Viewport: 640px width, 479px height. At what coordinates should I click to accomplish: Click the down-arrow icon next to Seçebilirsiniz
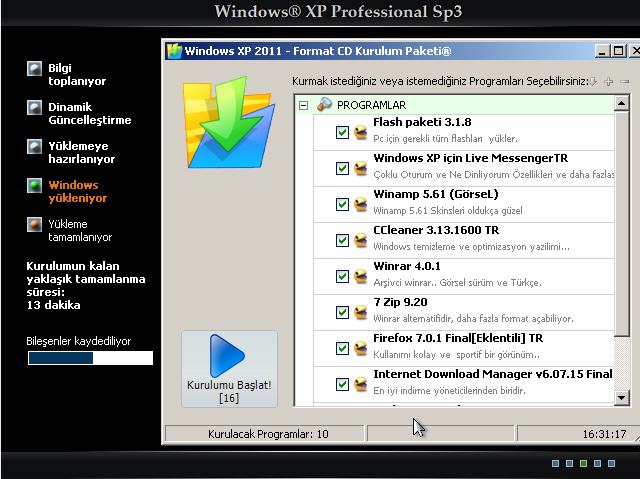coord(593,82)
